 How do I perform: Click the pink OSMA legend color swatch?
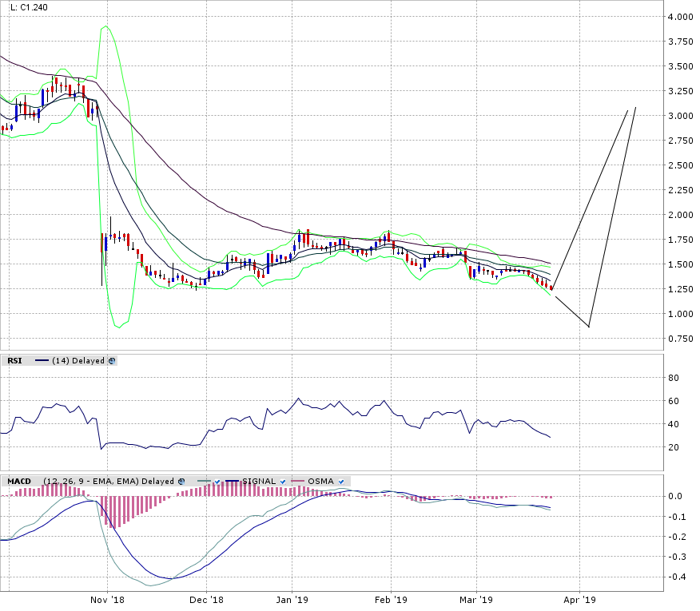point(297,482)
